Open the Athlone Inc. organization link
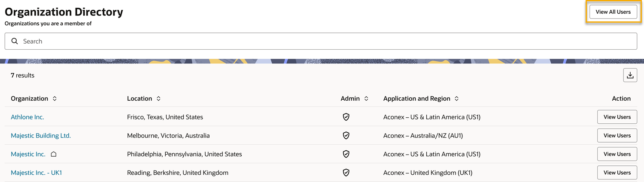 point(27,117)
